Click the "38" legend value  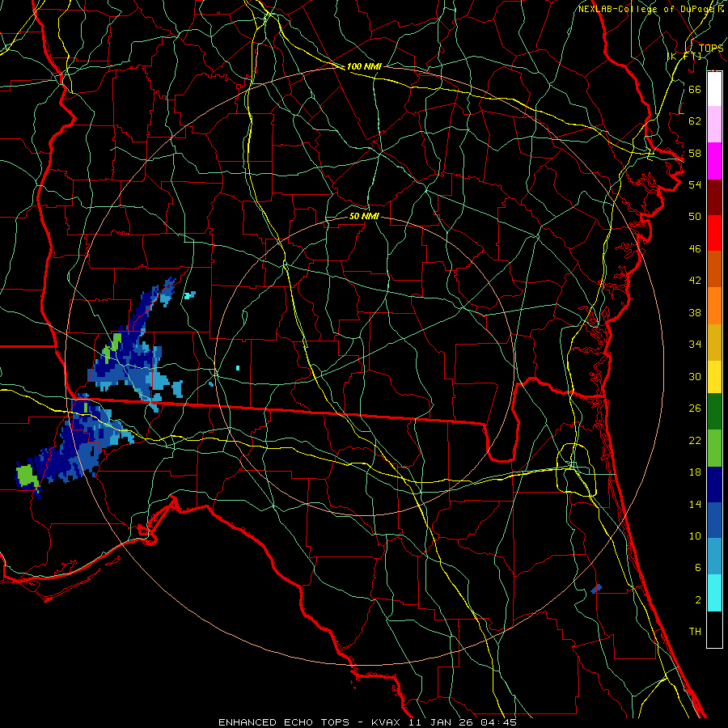pos(695,312)
